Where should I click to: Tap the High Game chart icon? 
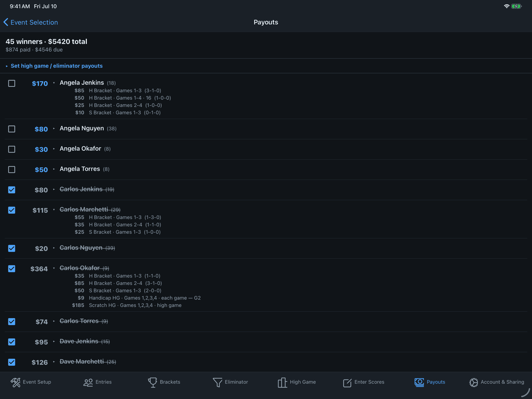[282, 382]
